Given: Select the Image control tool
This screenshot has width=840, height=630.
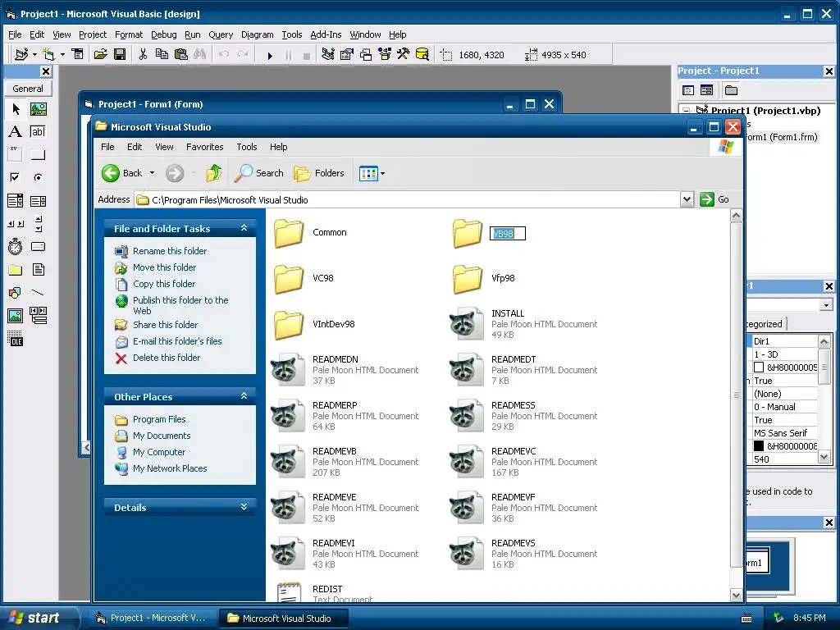Looking at the screenshot, I should pyautogui.click(x=16, y=316).
